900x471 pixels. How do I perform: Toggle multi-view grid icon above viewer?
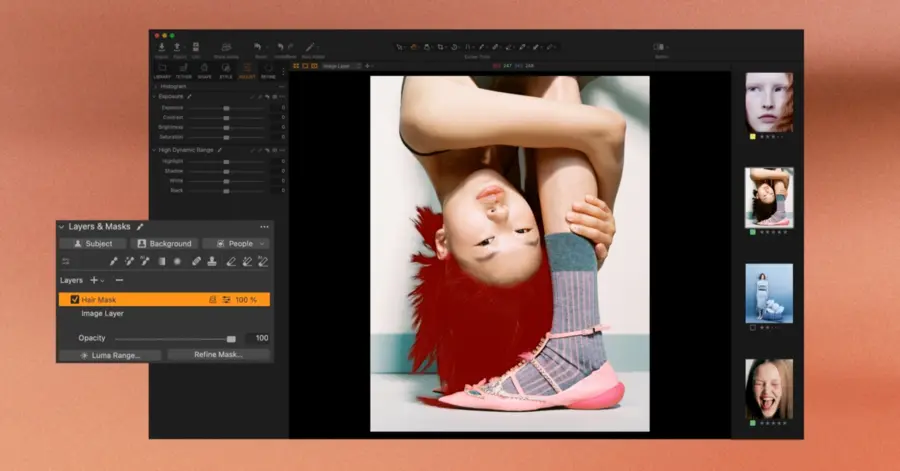click(x=296, y=66)
